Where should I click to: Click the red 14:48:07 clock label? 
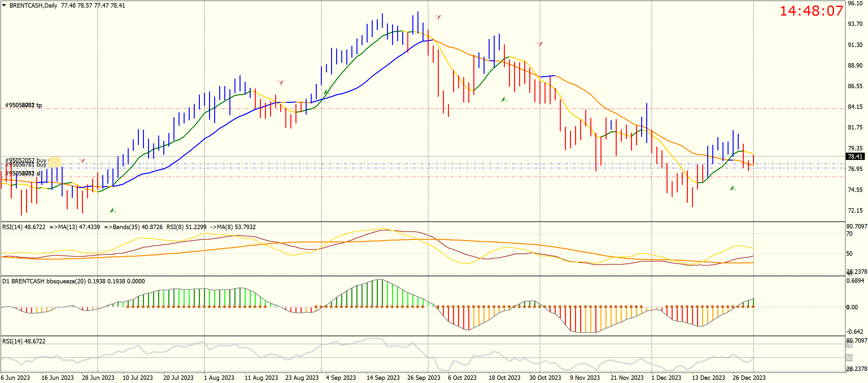(811, 11)
